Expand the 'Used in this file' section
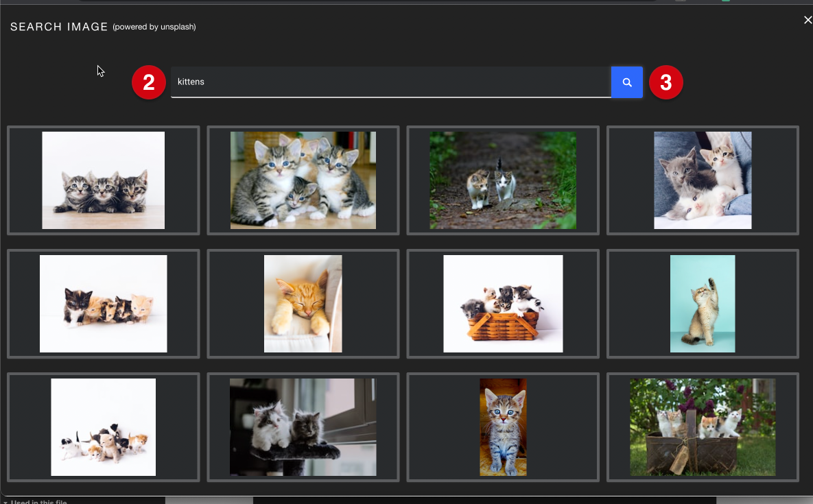The width and height of the screenshot is (813, 504). pos(38,501)
